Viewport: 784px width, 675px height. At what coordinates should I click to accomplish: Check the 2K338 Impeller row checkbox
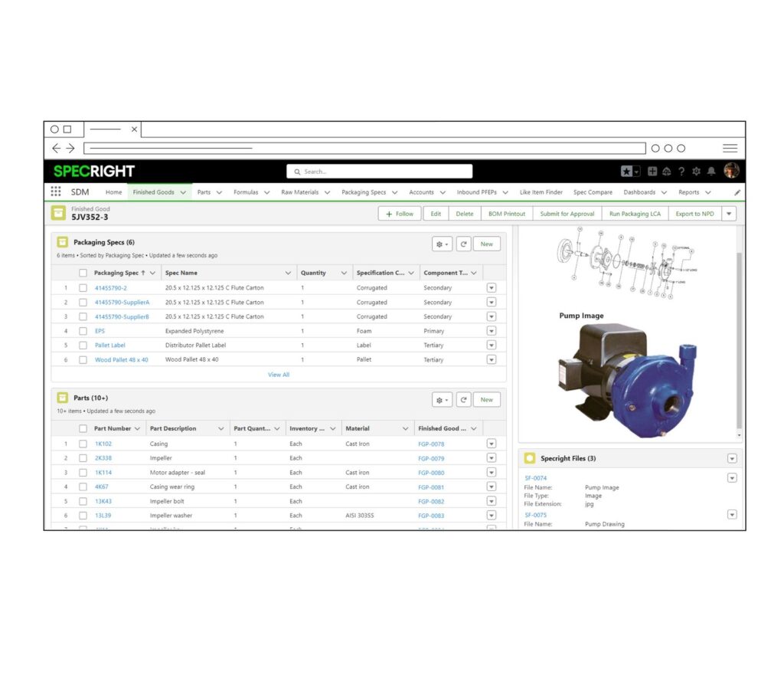tap(83, 458)
